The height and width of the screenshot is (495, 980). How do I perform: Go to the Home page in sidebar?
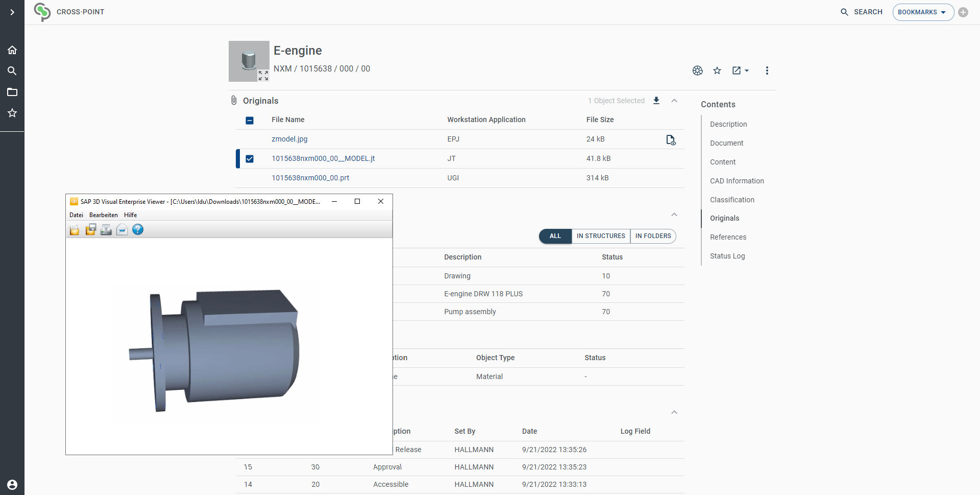(x=12, y=50)
